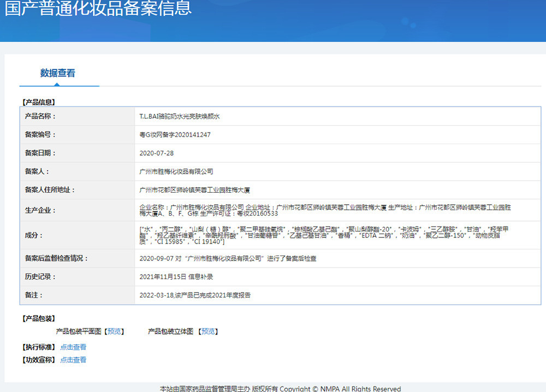Select 2021年11月15日 信息补录 text
The image size is (546, 392).
[176, 277]
